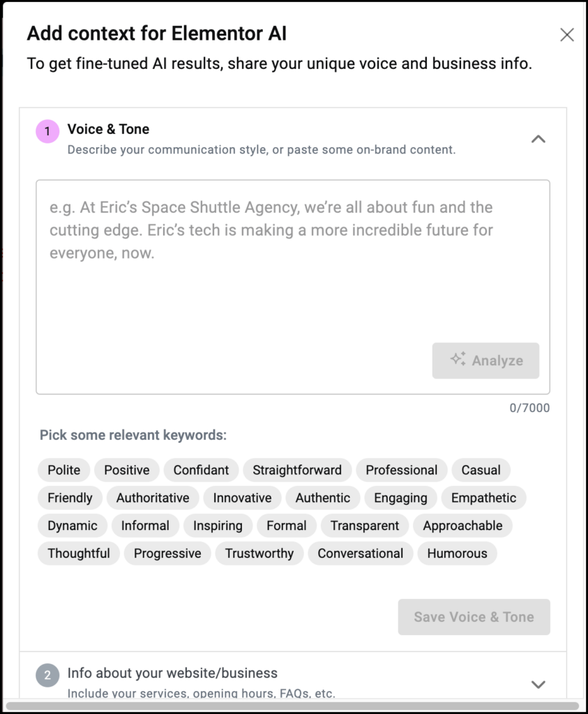The height and width of the screenshot is (714, 588).
Task: Click the Analyze sparkle button
Action: tap(485, 360)
